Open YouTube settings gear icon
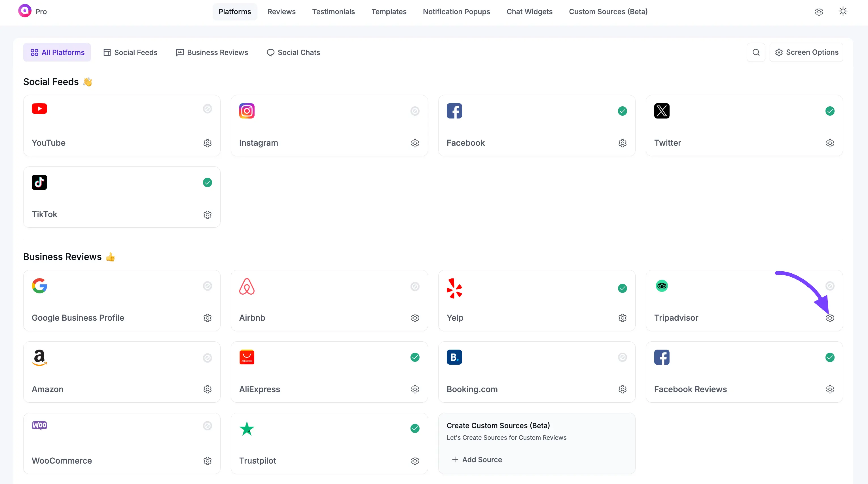This screenshot has width=868, height=484. tap(208, 143)
